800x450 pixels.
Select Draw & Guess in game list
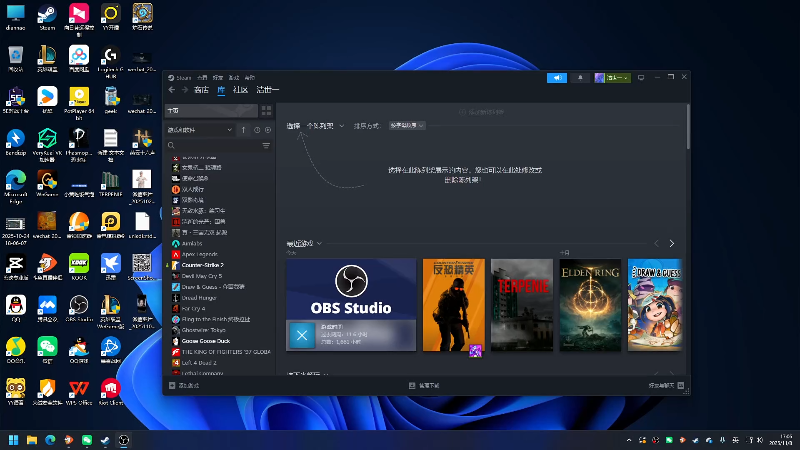213,287
